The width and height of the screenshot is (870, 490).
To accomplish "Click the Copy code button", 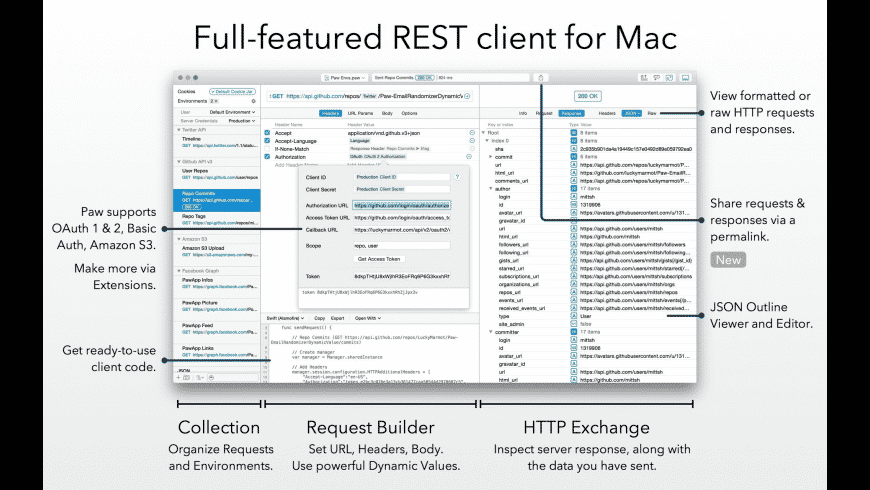I will [x=320, y=319].
